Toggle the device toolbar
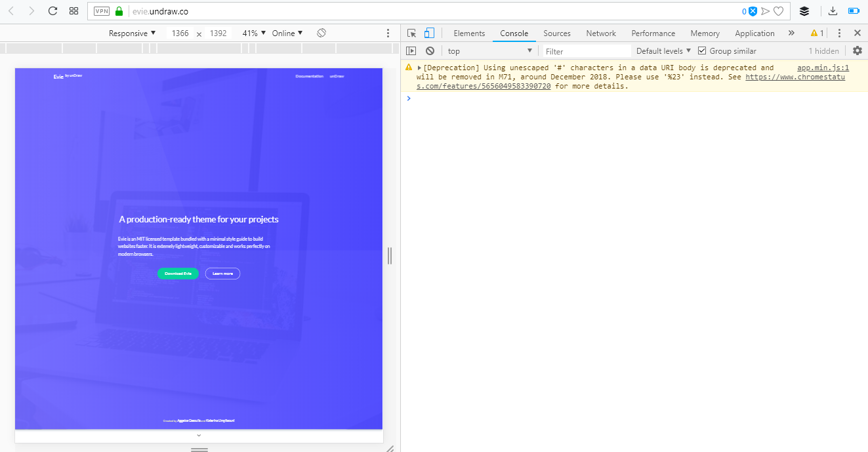868x452 pixels. click(429, 32)
